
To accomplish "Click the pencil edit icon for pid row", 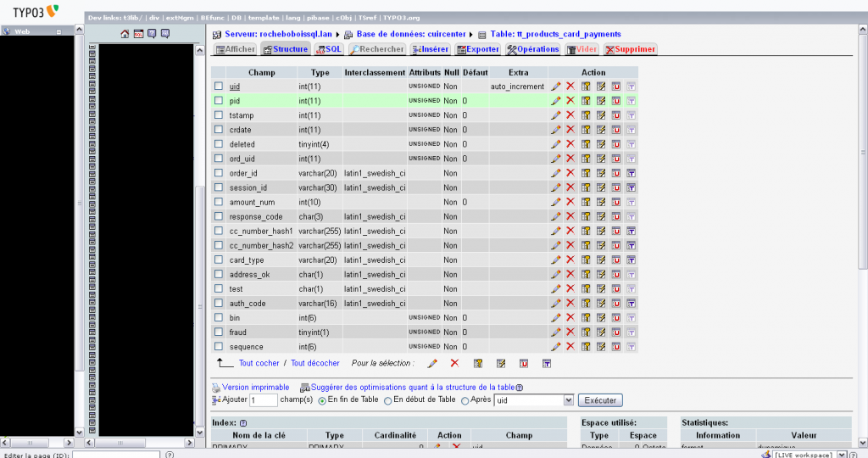I will click(556, 101).
